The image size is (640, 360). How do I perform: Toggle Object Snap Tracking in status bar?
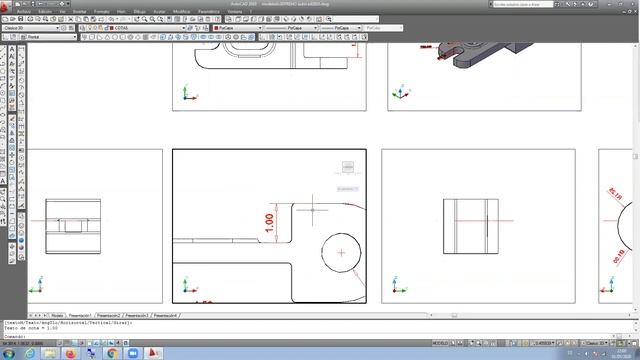tap(97, 343)
